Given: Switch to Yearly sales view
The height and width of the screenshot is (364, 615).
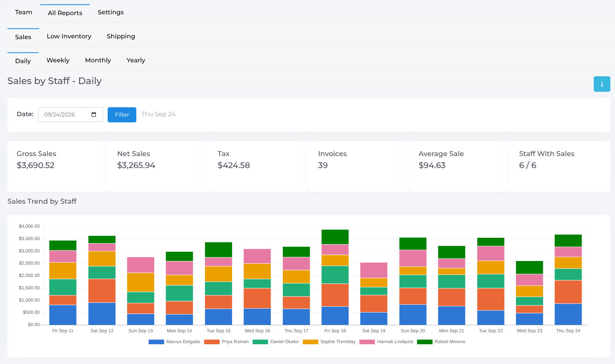Looking at the screenshot, I should 136,60.
